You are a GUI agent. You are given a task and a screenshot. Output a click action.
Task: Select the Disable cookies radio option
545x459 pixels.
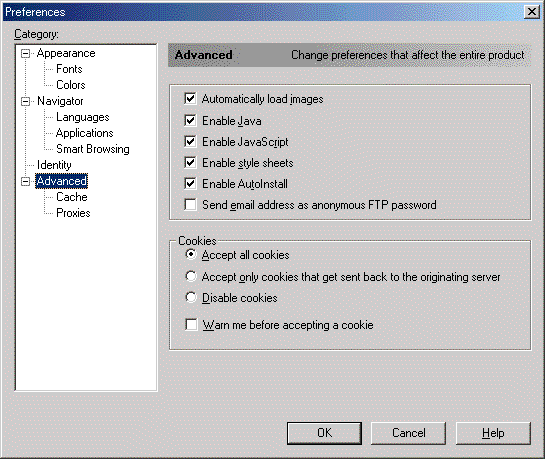[190, 297]
